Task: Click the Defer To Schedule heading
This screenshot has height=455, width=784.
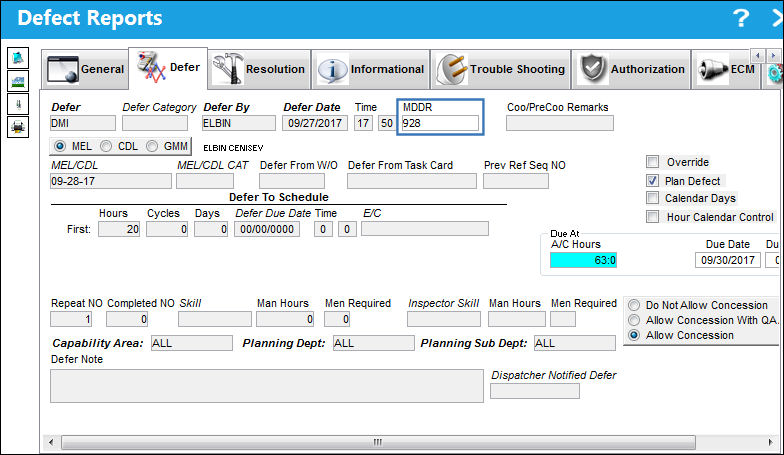Action: [x=278, y=197]
